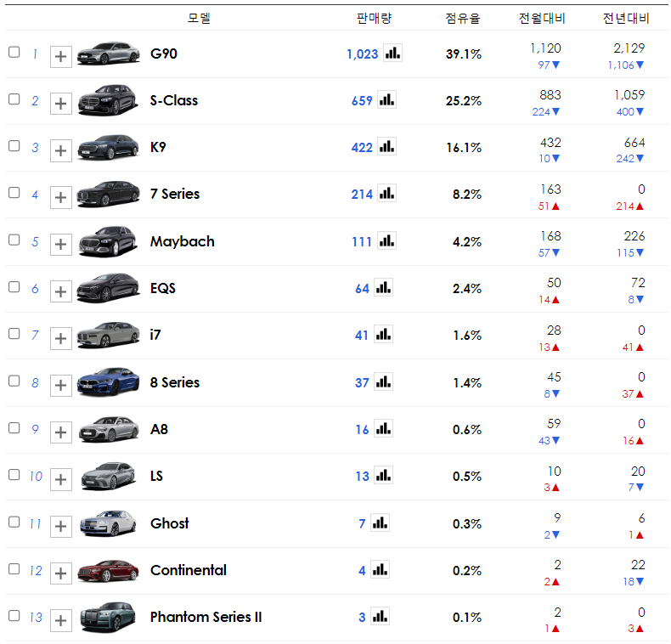Screen dimensions: 671x644
Task: Expand the Continental row with plus button
Action: tap(61, 573)
